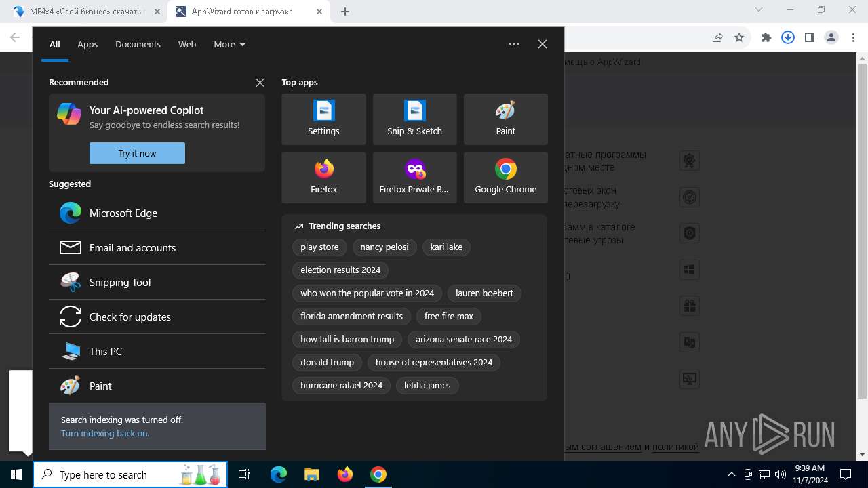Search trending 'play store'
Viewport: 868px width, 488px height.
click(319, 247)
